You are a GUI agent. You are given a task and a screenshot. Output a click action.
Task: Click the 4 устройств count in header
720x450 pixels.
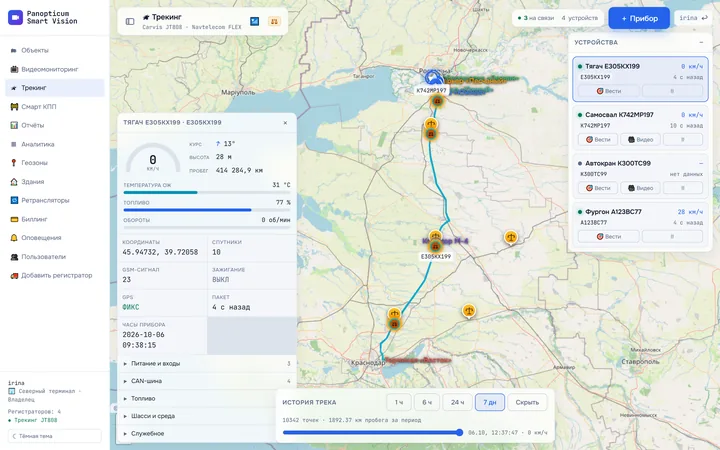579,18
